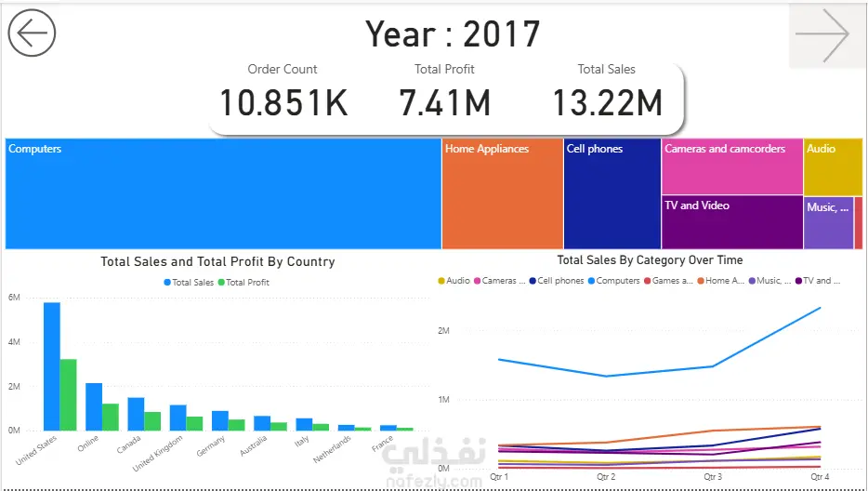Image resolution: width=868 pixels, height=491 pixels.
Task: Click the Netherlands axis label
Action: click(332, 449)
